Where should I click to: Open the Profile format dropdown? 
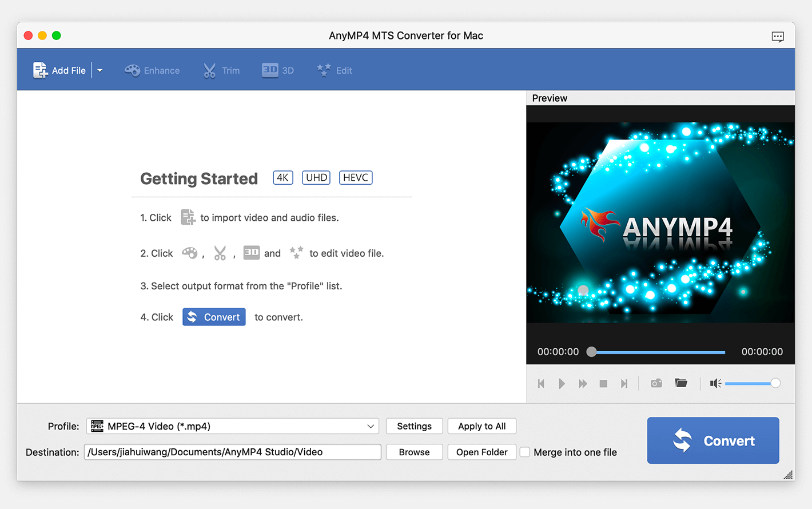tap(233, 426)
